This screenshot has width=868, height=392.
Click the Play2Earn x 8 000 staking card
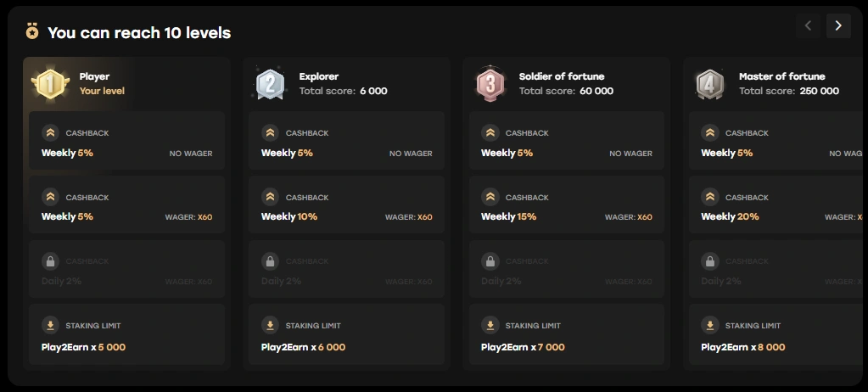777,335
